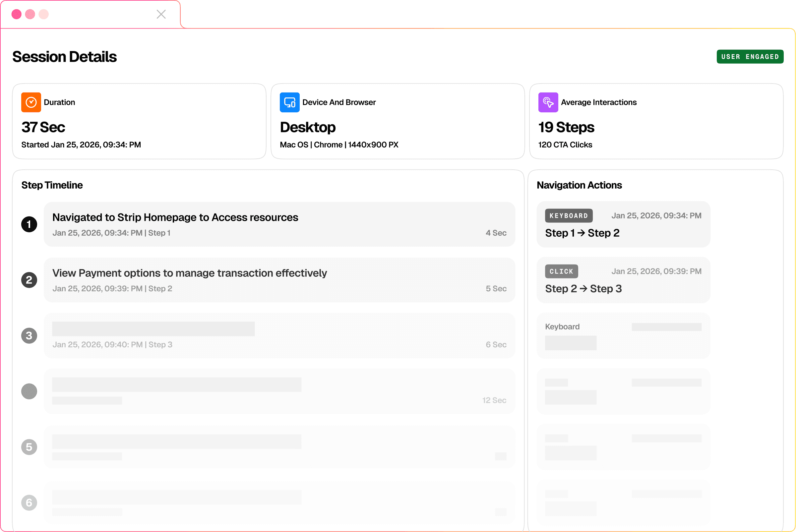Click the KEYBOARD tag on first navigation action

pyautogui.click(x=569, y=216)
